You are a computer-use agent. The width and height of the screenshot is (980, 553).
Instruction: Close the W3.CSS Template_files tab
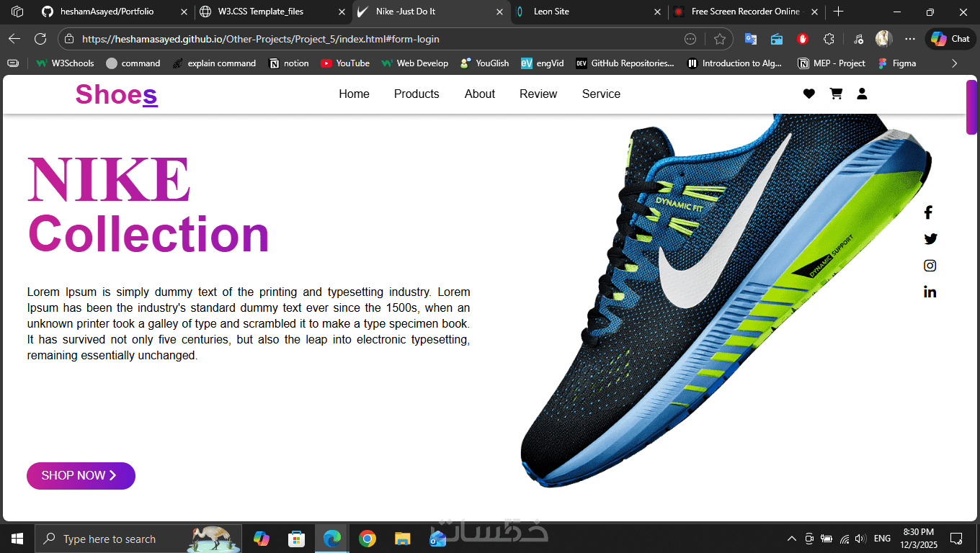[x=342, y=12]
